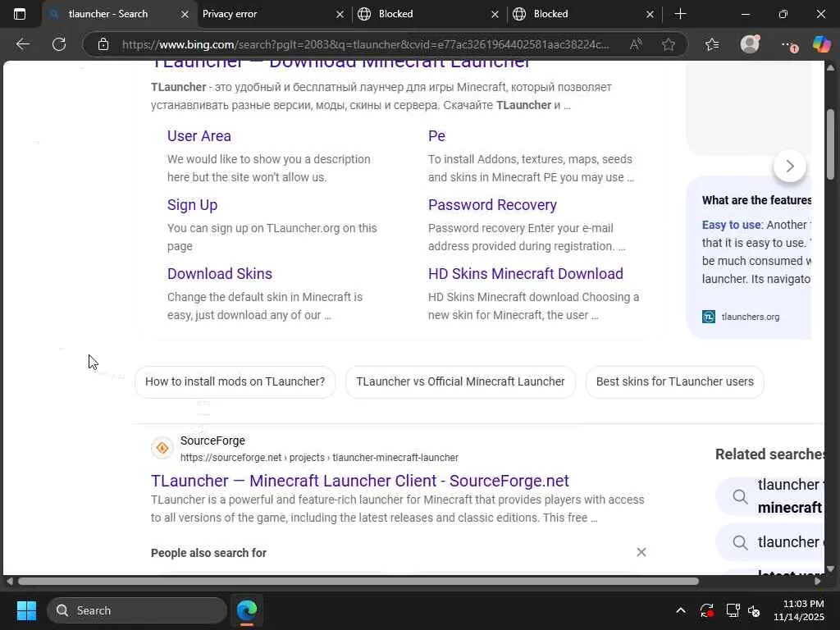Open the Sign Up sitelink
Image resolution: width=840 pixels, height=630 pixels.
[x=192, y=205]
